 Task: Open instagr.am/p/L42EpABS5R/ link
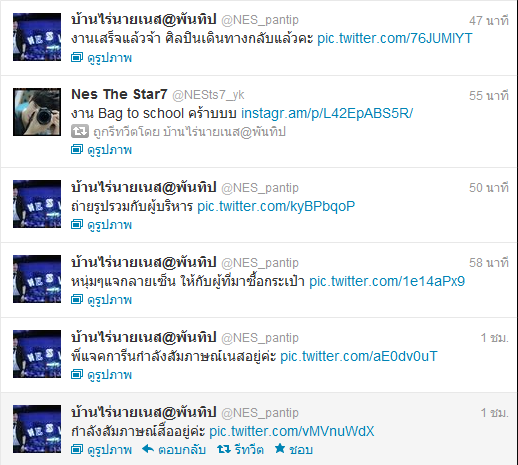pyautogui.click(x=327, y=113)
